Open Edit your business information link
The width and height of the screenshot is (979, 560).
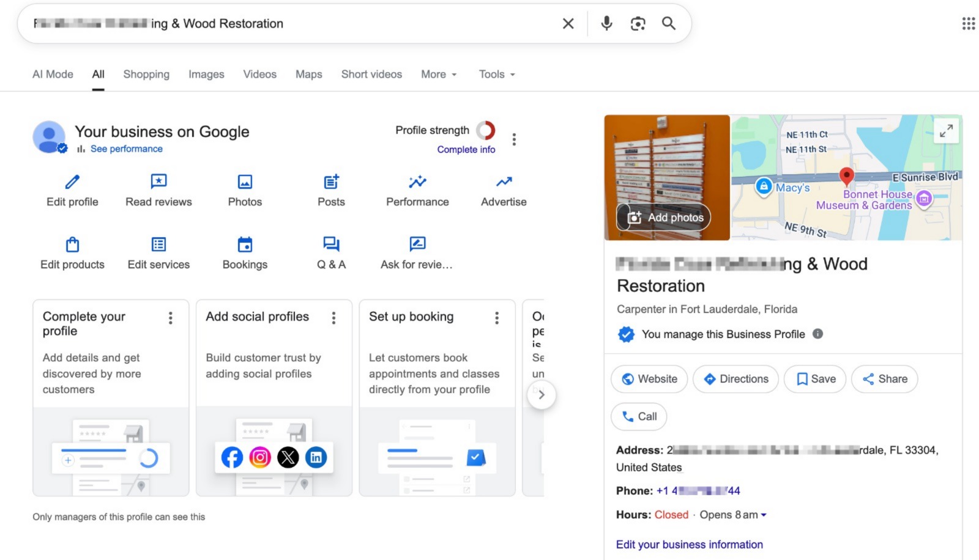(x=689, y=545)
